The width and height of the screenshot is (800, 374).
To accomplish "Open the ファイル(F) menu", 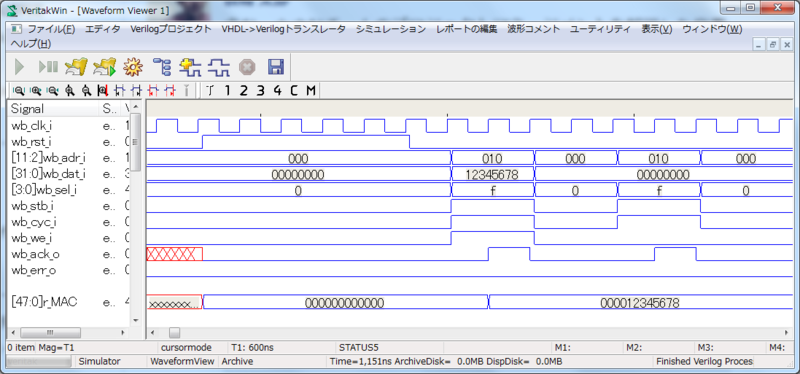I will click(51, 29).
